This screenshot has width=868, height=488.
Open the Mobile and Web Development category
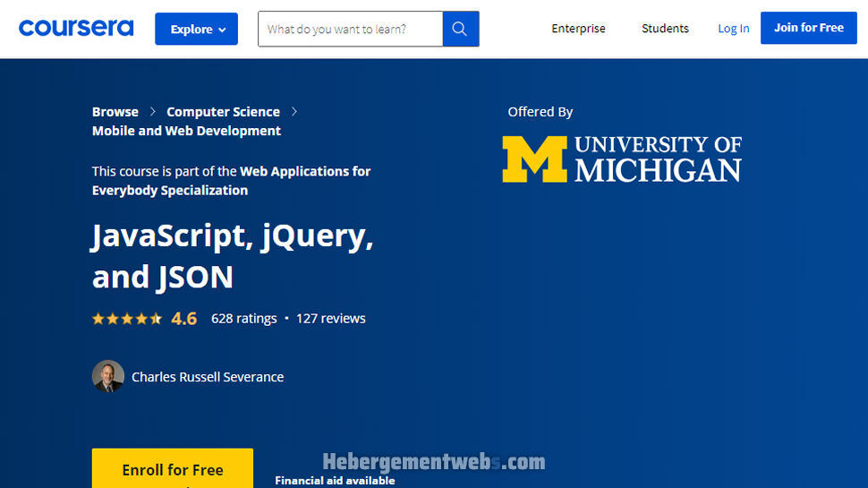click(x=186, y=131)
